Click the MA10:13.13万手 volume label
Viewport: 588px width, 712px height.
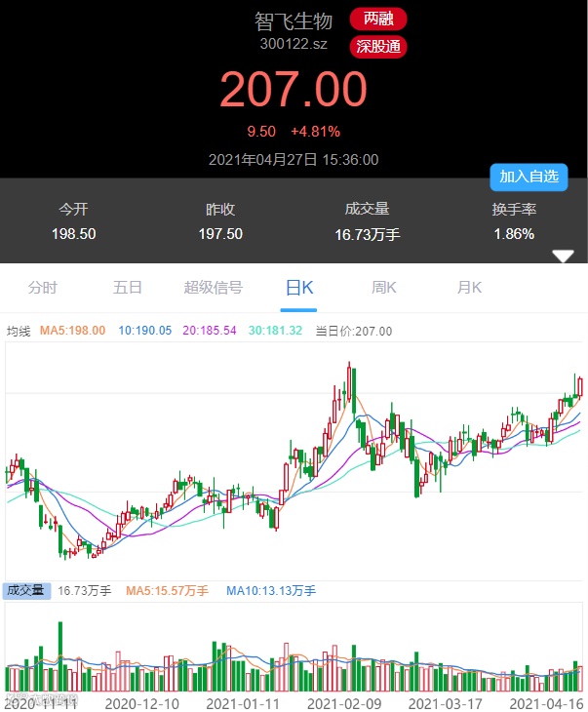[x=271, y=591]
